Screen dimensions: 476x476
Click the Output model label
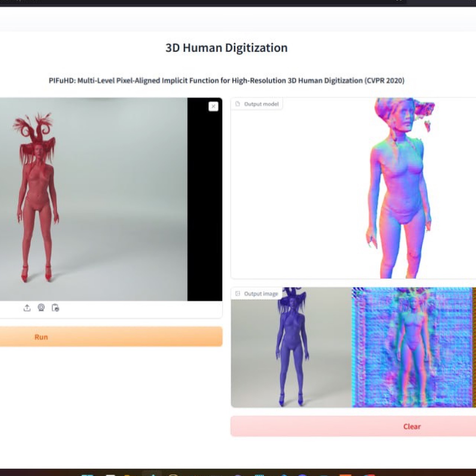click(x=257, y=104)
